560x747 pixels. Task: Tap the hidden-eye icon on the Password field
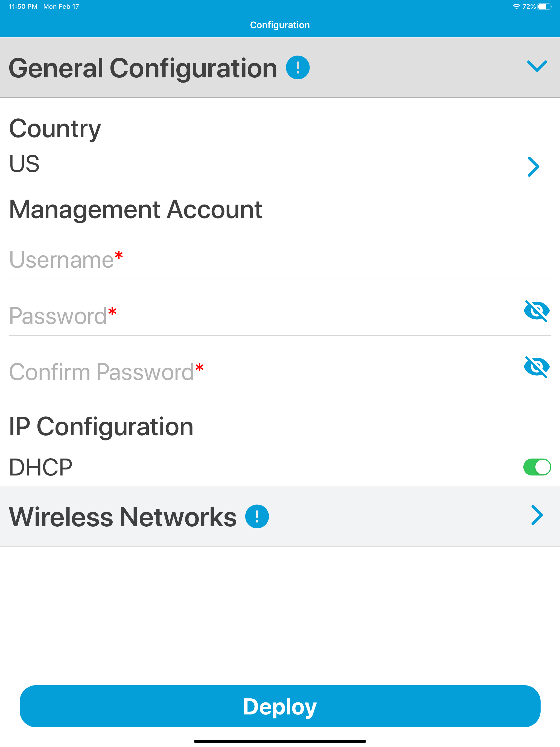point(537,311)
